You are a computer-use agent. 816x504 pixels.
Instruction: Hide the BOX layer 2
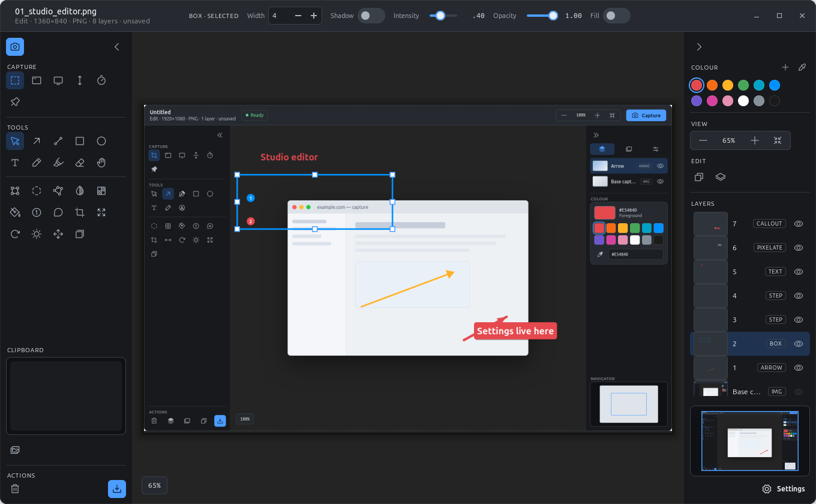[x=799, y=344]
